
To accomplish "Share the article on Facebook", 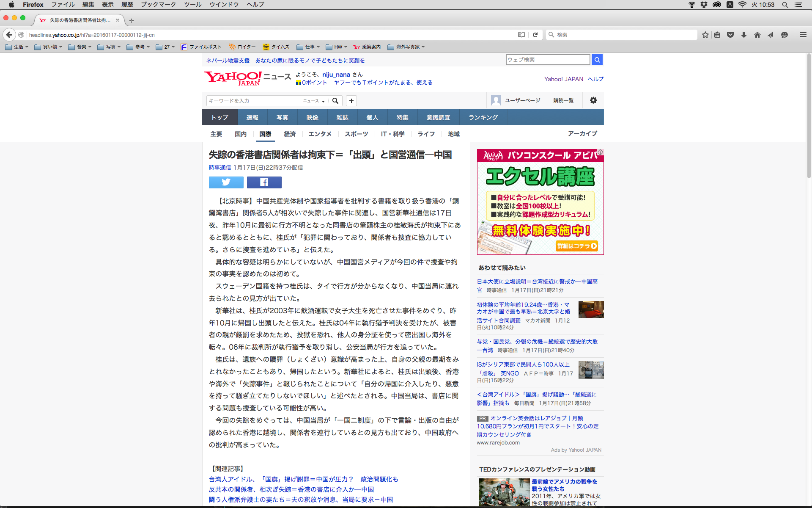I will [264, 182].
